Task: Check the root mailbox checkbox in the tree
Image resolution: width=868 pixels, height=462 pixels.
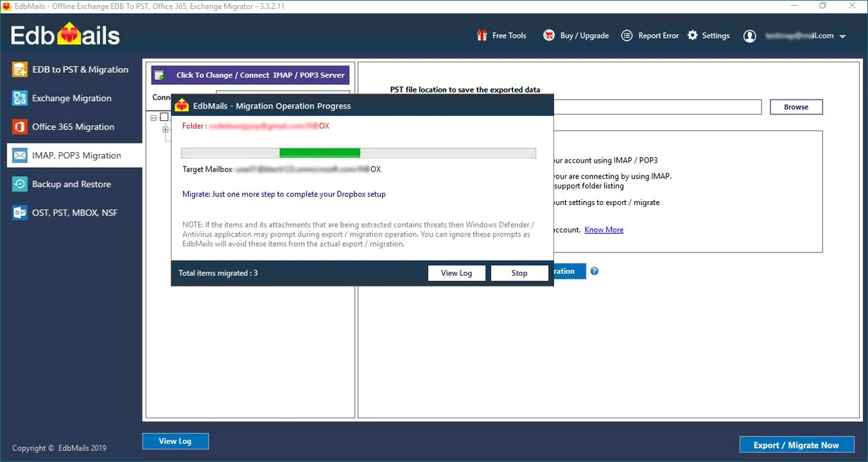Action: click(164, 116)
